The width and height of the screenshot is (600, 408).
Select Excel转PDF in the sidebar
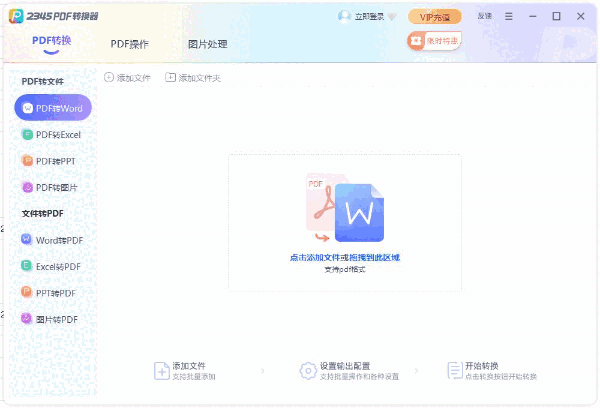point(51,267)
